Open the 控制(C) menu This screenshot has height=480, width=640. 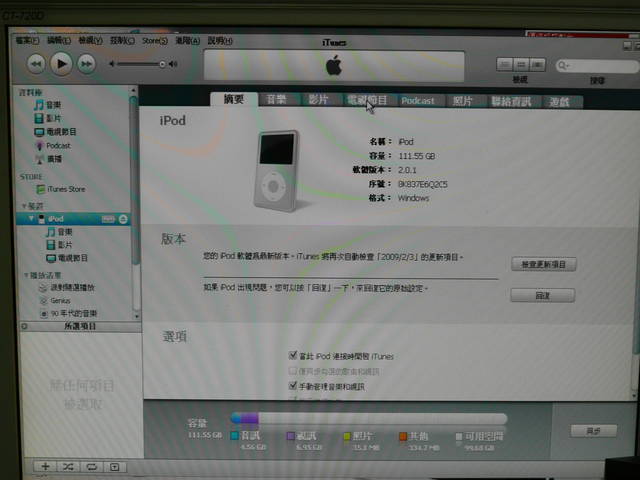(122, 41)
